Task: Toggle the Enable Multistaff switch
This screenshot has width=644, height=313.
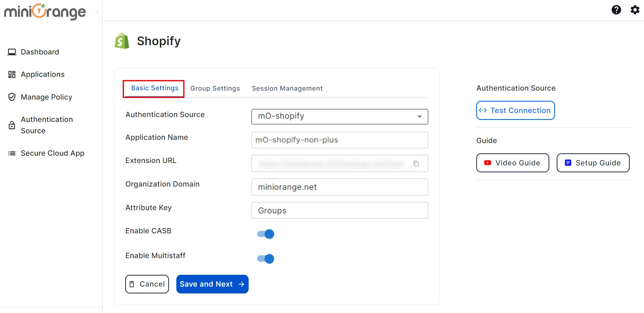Action: [266, 259]
